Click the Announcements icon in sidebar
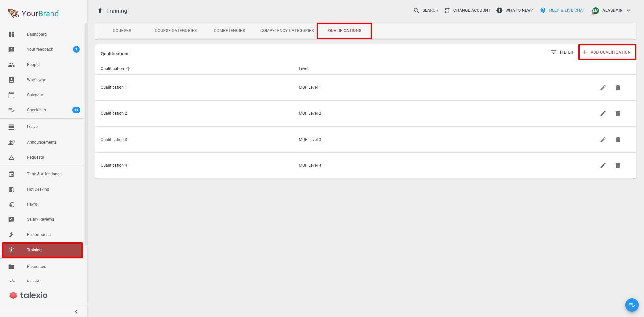Image resolution: width=644 pixels, height=317 pixels. [x=11, y=142]
